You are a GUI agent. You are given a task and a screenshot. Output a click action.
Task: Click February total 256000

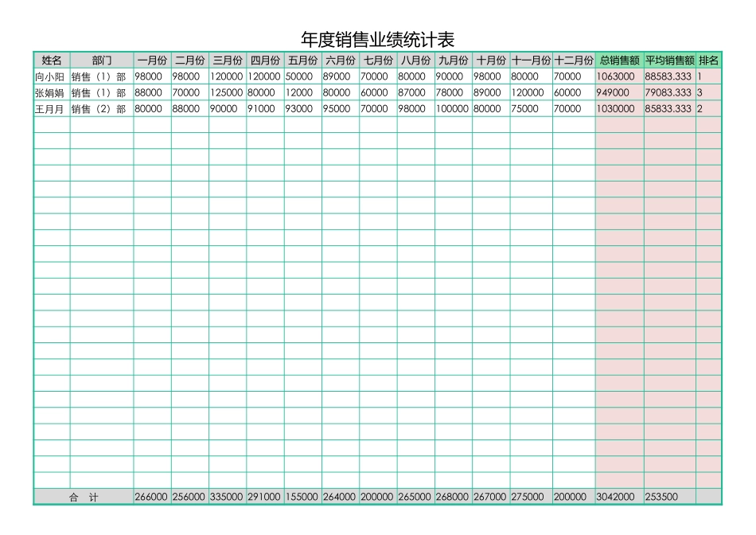pyautogui.click(x=189, y=497)
